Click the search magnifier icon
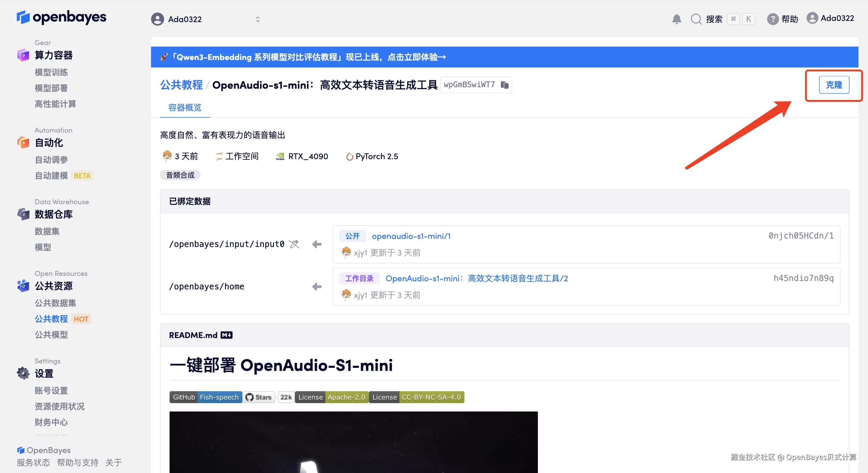This screenshot has width=868, height=473. click(696, 19)
